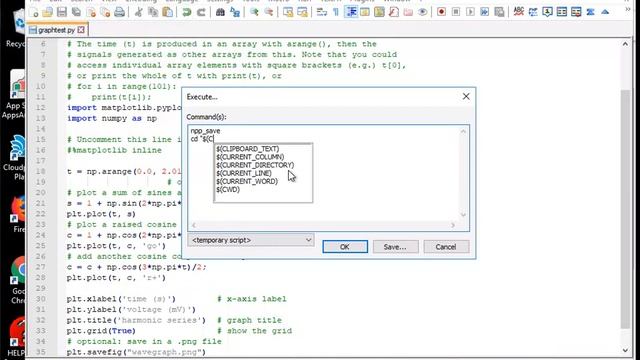
Task: Choose $(CURRENT_WORD) from autocomplete list
Action: [247, 181]
